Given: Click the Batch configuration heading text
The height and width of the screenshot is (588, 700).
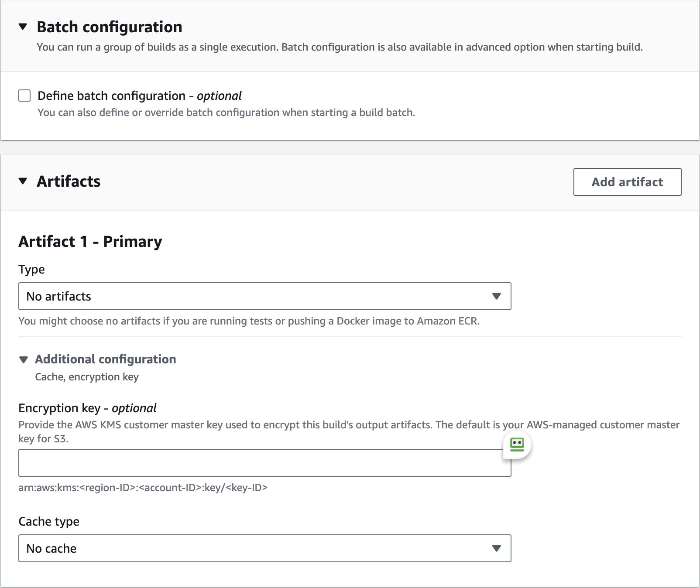Looking at the screenshot, I should click(109, 27).
